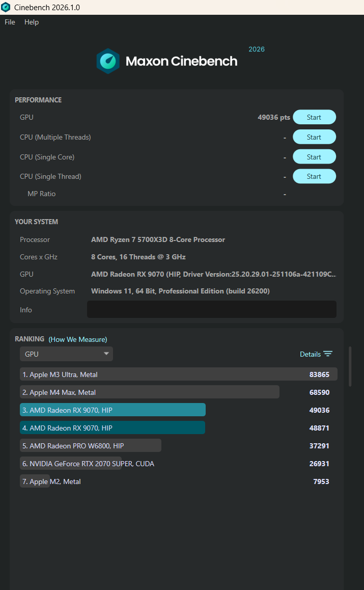
Task: Open the File menu
Action: point(10,22)
